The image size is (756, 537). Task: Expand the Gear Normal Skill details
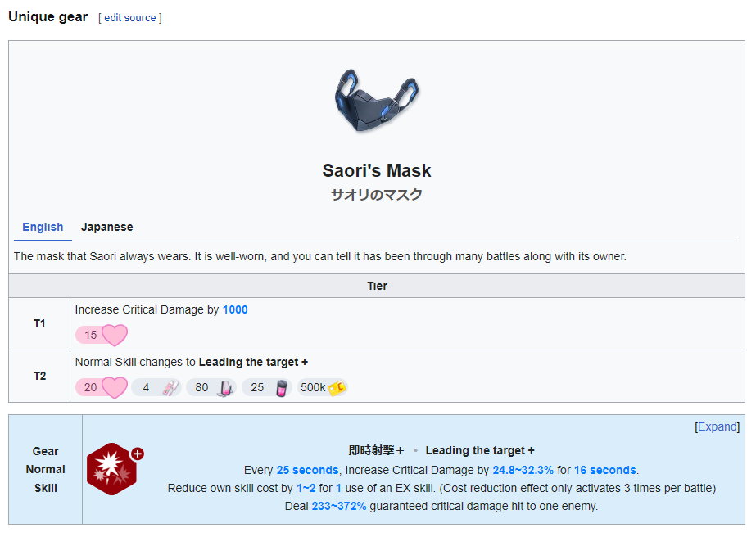pos(717,426)
